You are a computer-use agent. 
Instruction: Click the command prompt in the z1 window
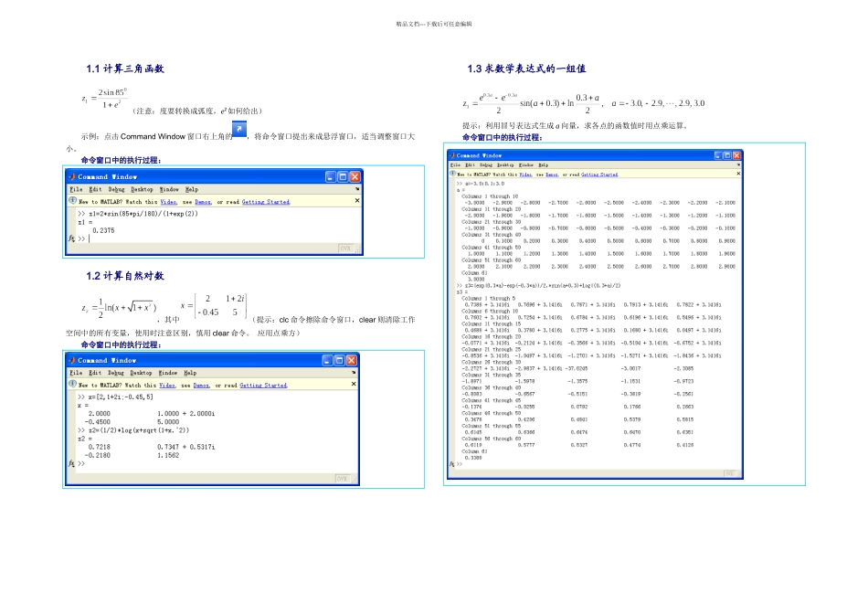click(x=83, y=238)
